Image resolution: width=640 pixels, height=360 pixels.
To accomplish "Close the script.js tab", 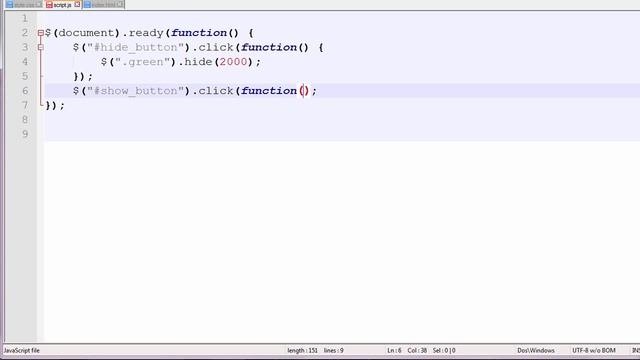I will click(x=77, y=5).
